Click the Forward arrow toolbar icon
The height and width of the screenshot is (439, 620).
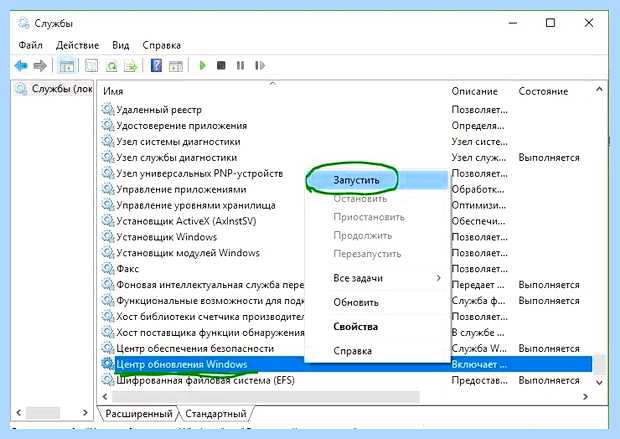(40, 65)
